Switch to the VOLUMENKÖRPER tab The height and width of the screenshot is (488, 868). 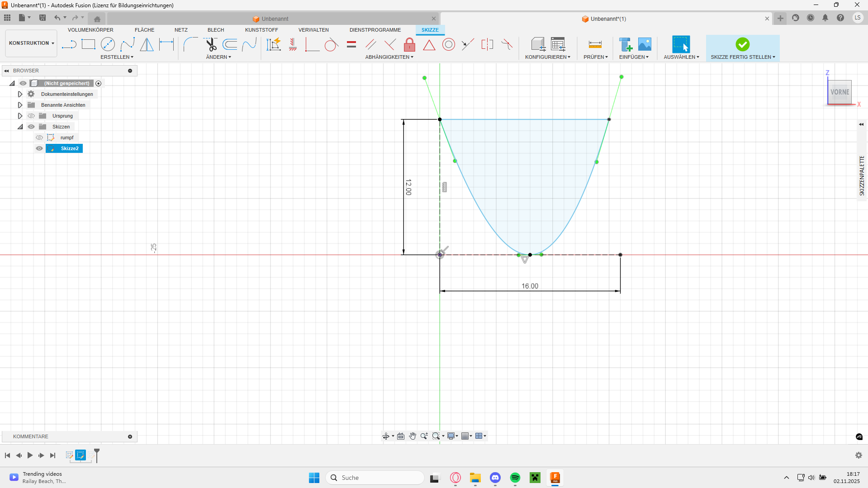click(90, 30)
